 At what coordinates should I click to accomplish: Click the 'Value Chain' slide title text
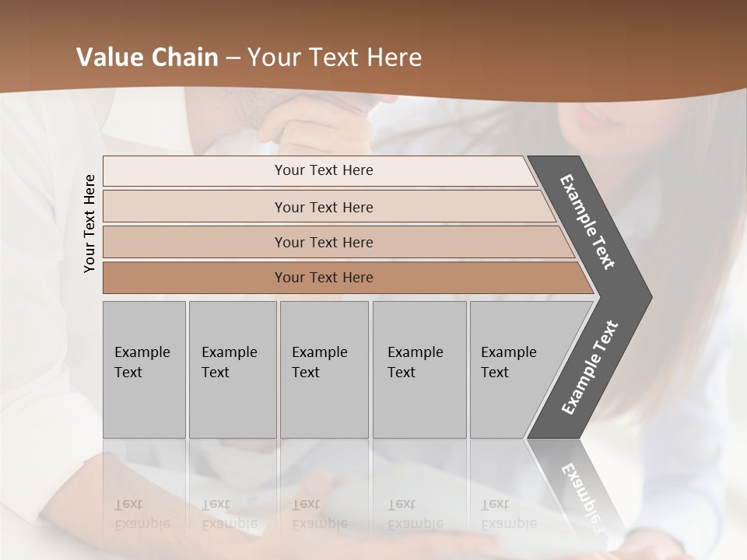coord(147,58)
